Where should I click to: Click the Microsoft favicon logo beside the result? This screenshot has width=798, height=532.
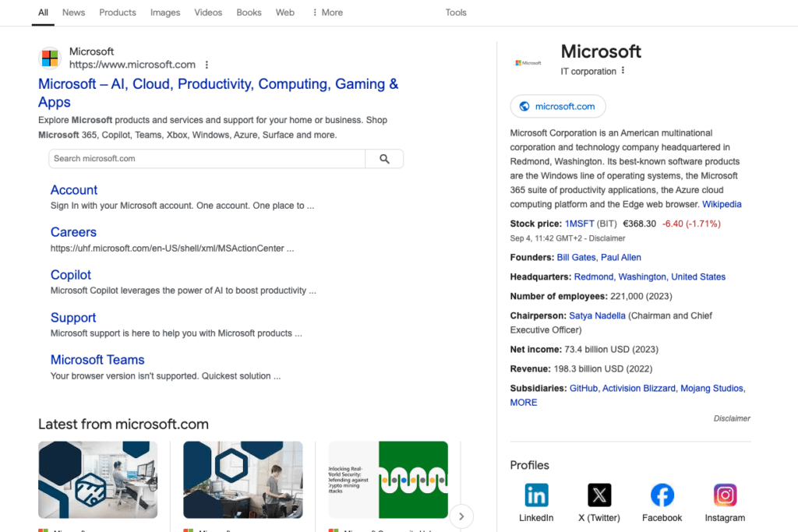(x=50, y=58)
